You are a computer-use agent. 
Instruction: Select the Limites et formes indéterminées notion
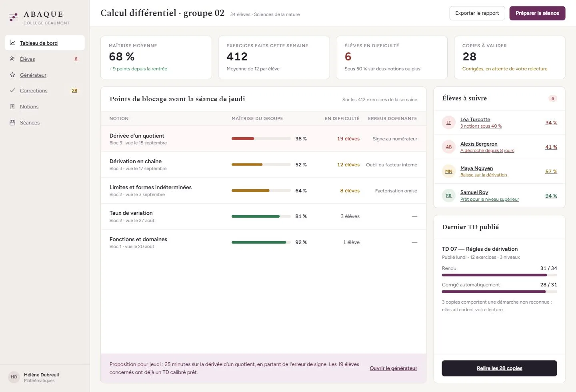pos(150,187)
